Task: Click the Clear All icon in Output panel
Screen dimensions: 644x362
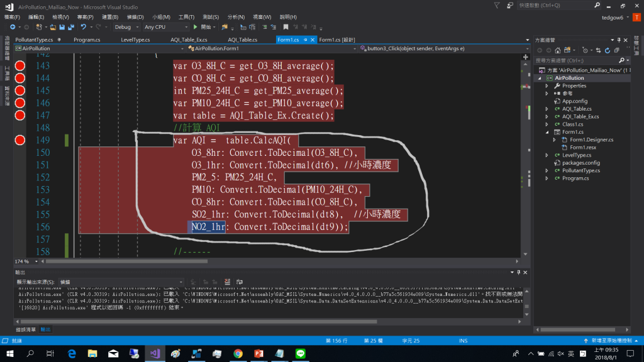Action: tap(228, 282)
